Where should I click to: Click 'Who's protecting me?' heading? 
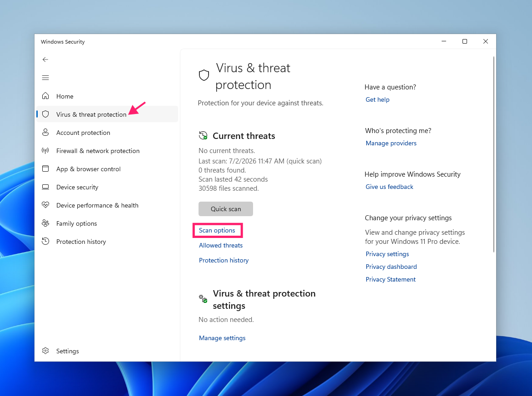point(398,131)
